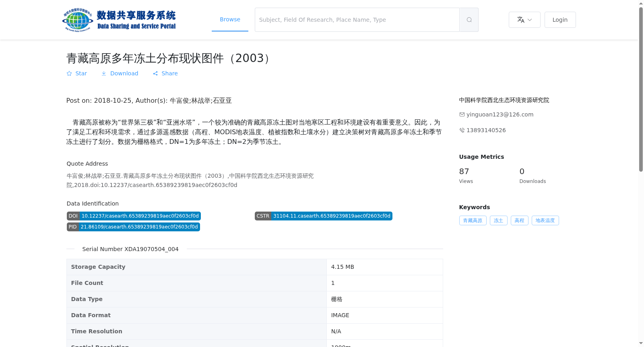
Task: Click the scrollbar up arrow
Action: tap(641, 3)
